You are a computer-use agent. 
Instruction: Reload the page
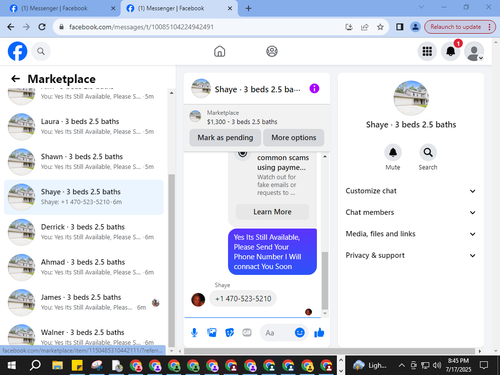click(x=42, y=27)
